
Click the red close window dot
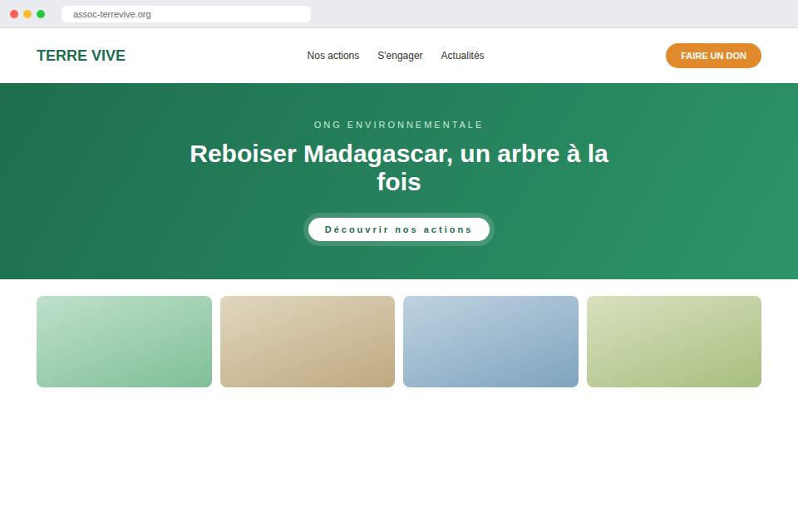coord(14,14)
